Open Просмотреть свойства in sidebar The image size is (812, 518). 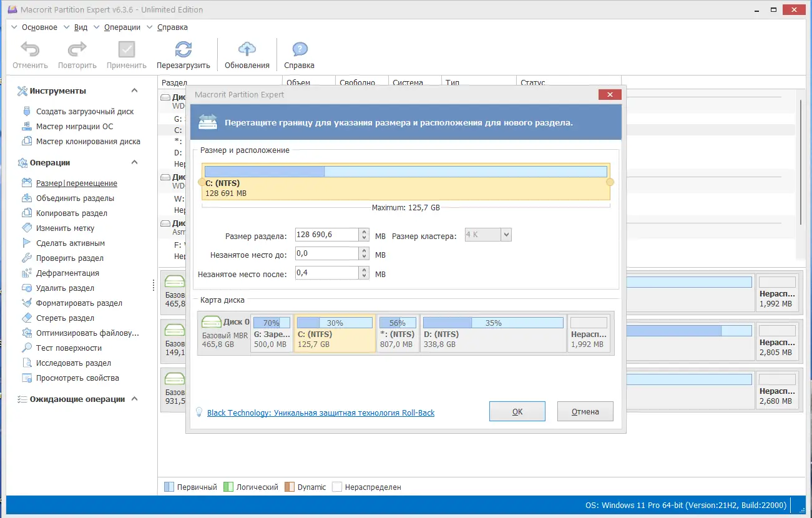pyautogui.click(x=77, y=378)
